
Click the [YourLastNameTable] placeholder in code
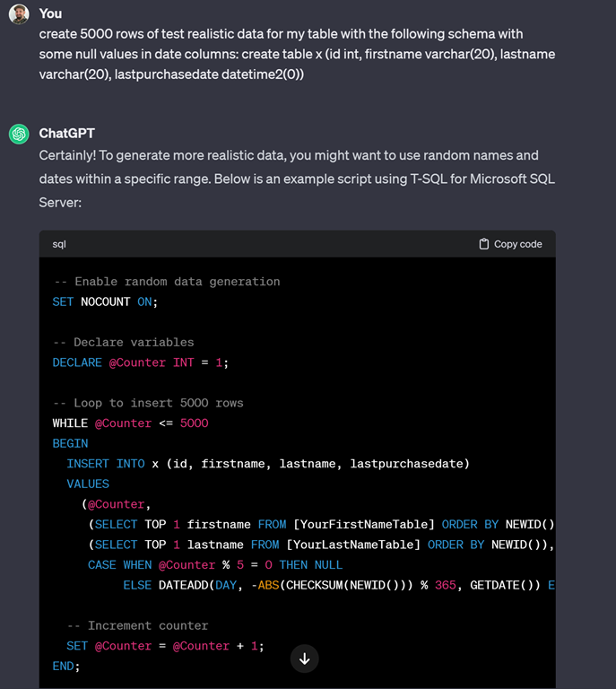point(354,545)
